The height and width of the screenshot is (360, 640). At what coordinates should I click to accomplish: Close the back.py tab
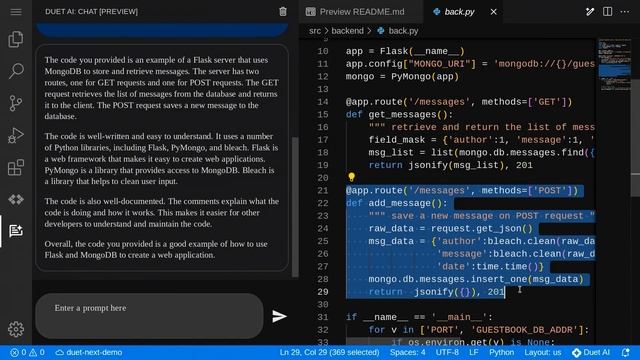493,12
